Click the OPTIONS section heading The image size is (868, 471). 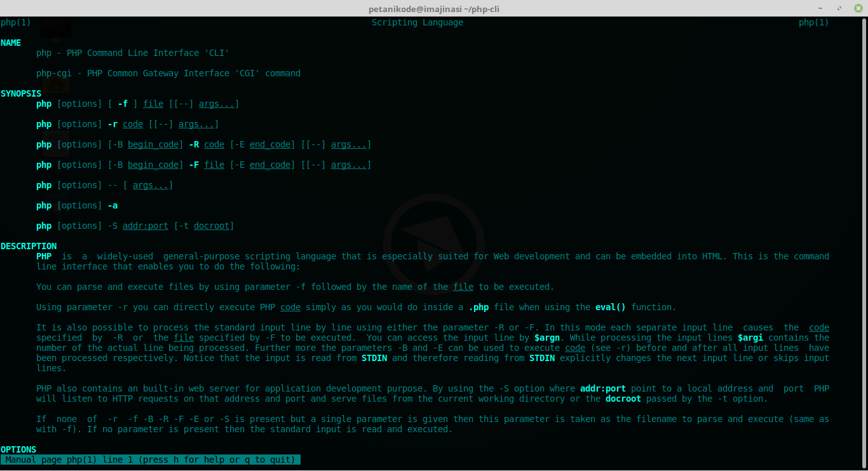tap(18, 449)
